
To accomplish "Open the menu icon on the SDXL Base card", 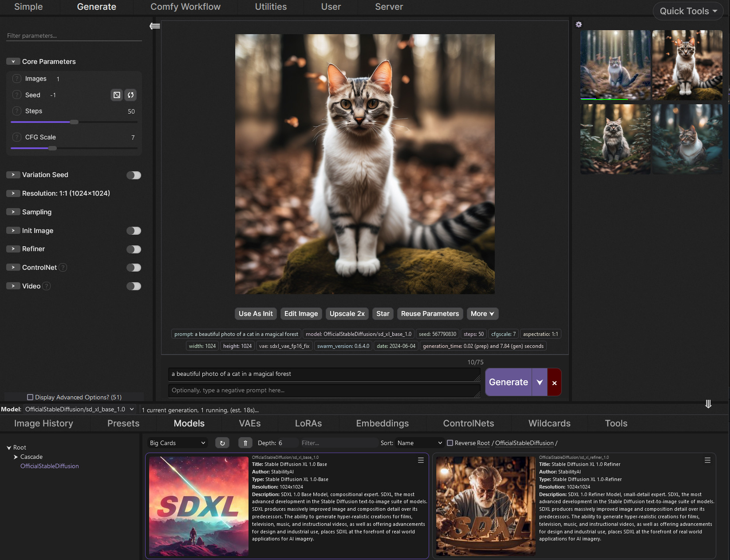I will (x=420, y=460).
